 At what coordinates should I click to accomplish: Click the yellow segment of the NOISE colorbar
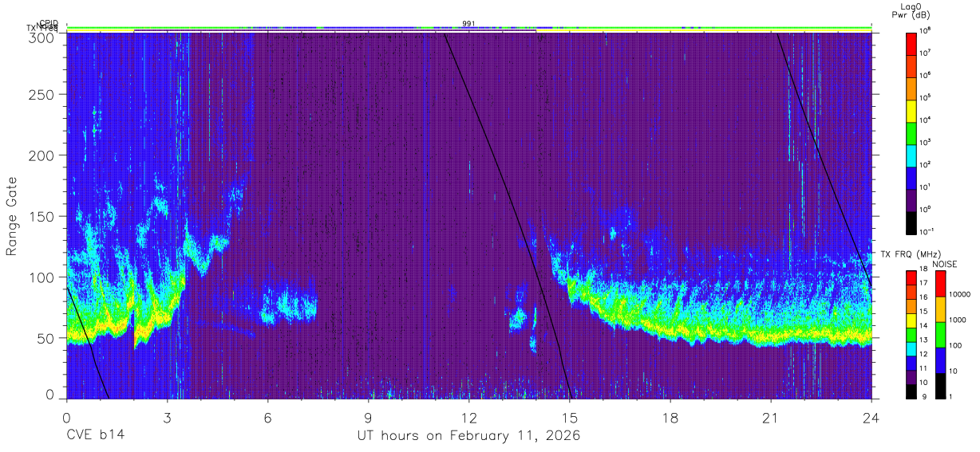coord(941,309)
